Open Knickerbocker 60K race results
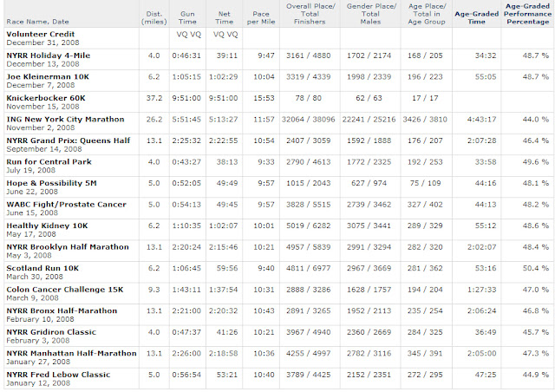 click(46, 98)
